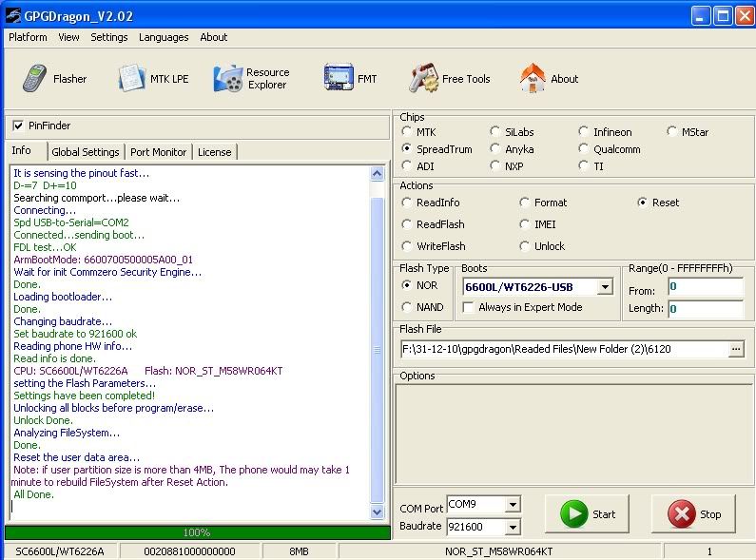756x560 pixels.
Task: Click log line 'Spd USB-to-Serial=COM2'
Action: [71, 222]
